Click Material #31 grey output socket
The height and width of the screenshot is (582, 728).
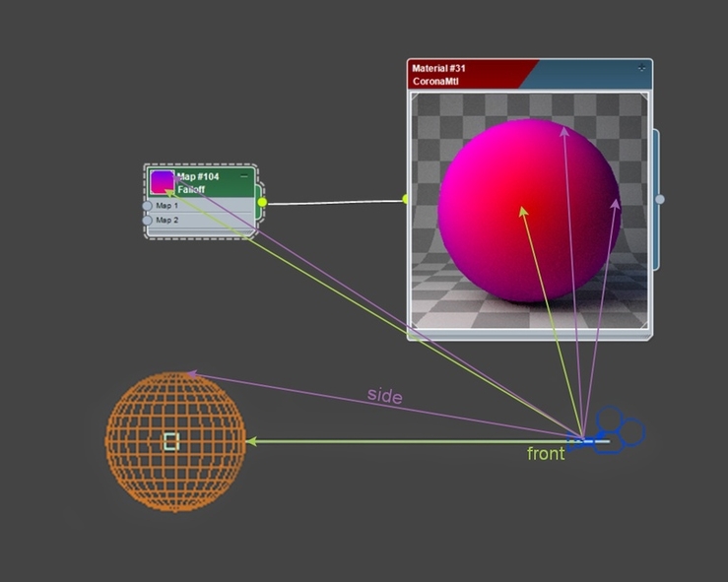click(660, 200)
